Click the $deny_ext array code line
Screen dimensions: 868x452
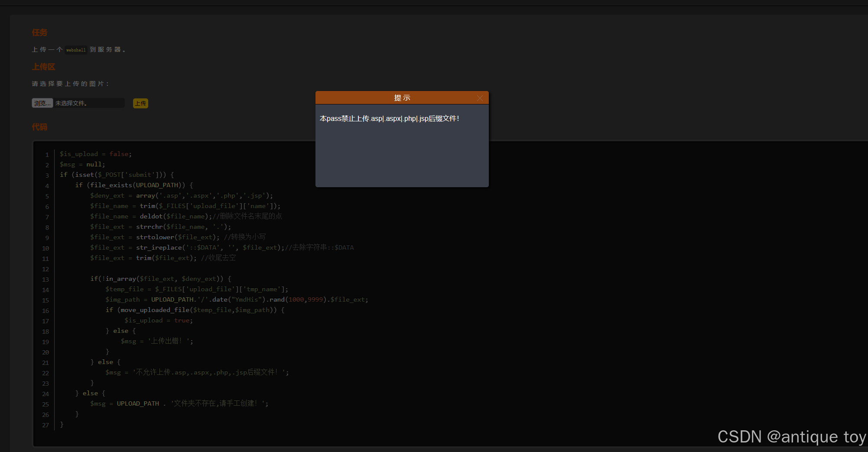[182, 195]
